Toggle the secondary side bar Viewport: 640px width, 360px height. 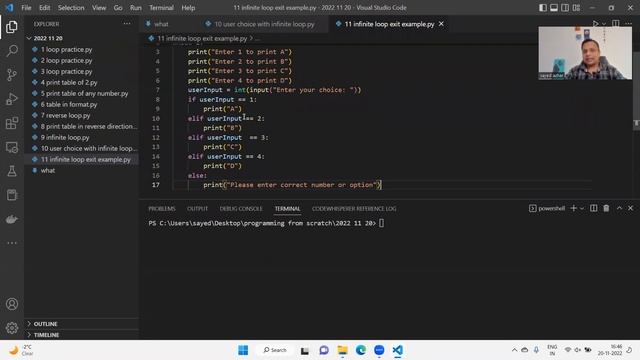coord(565,8)
